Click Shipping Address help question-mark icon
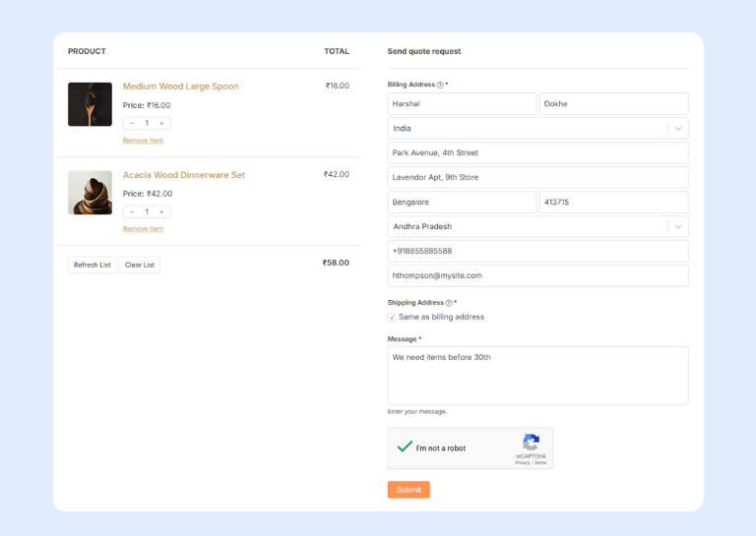The height and width of the screenshot is (536, 756). (449, 303)
